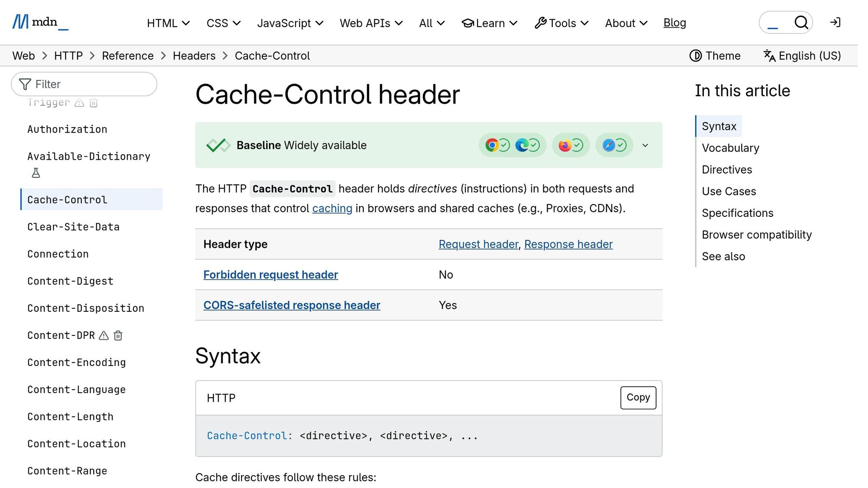The width and height of the screenshot is (868, 488).
Task: Go to Headers in breadcrumb
Action: tap(194, 55)
